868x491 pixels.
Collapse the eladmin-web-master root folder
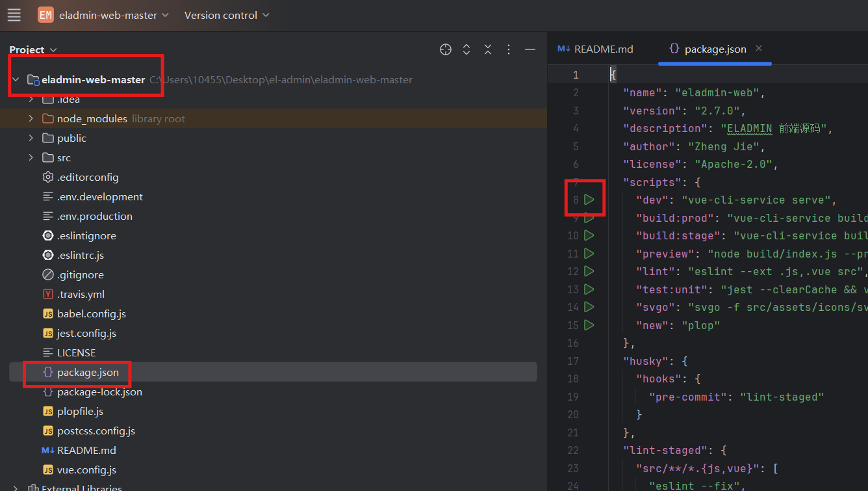pos(16,80)
